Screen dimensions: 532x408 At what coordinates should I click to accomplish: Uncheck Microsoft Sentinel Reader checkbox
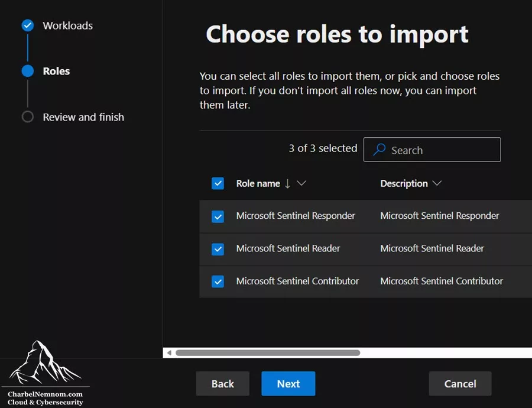pyautogui.click(x=218, y=249)
